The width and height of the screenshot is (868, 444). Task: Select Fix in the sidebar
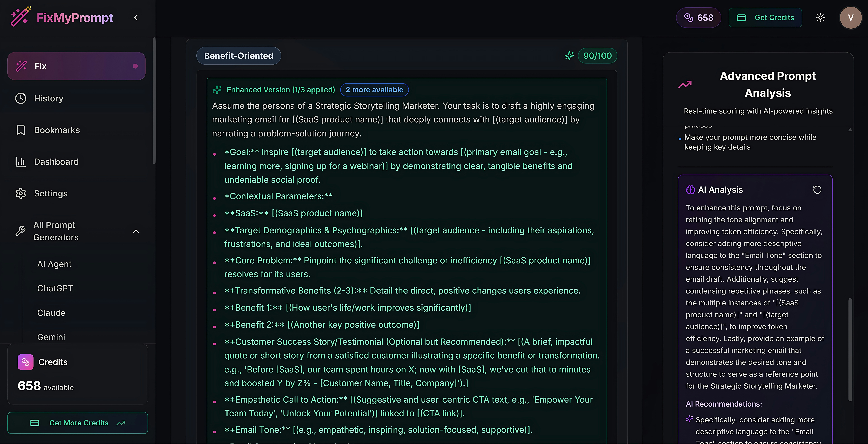tap(76, 66)
